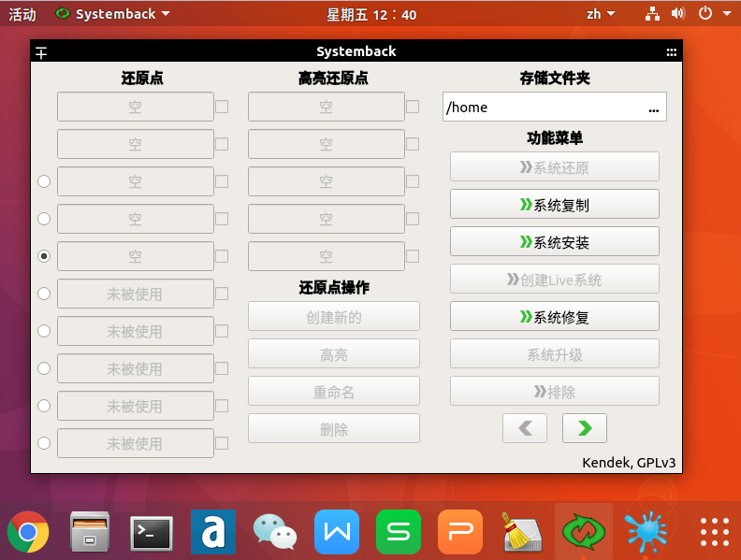Expand the system menu arrow at top right
Image resolution: width=741 pixels, height=560 pixels.
pyautogui.click(x=727, y=14)
